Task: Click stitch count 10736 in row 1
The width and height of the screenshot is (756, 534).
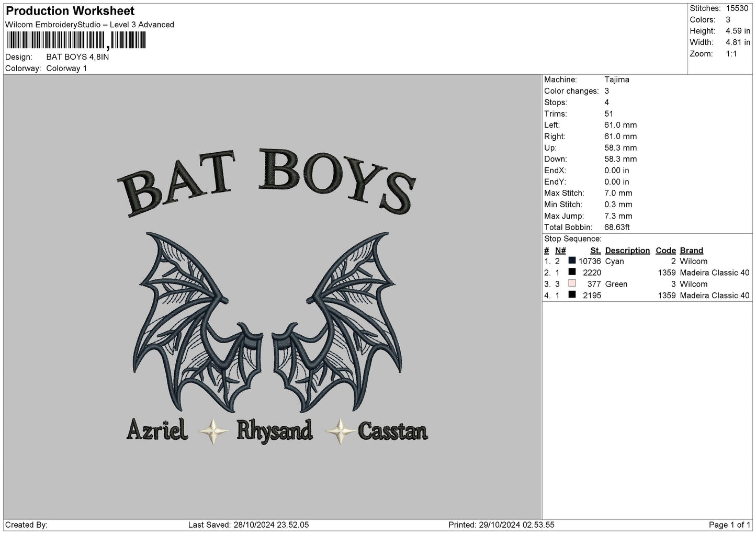Action: 590,261
